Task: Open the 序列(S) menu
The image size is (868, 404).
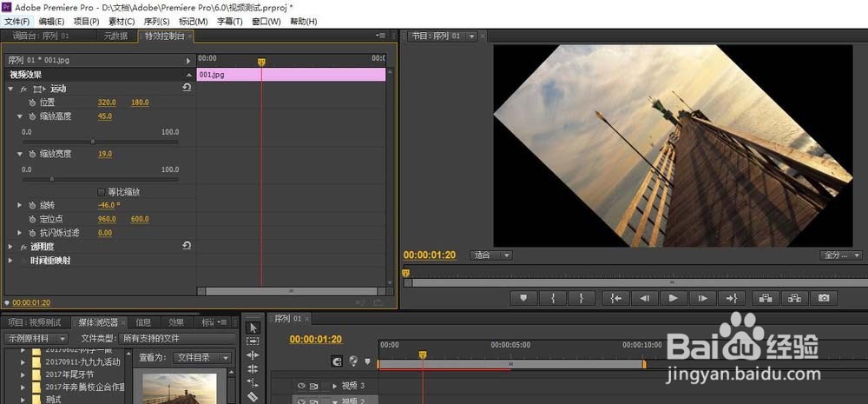Action: 156,22
